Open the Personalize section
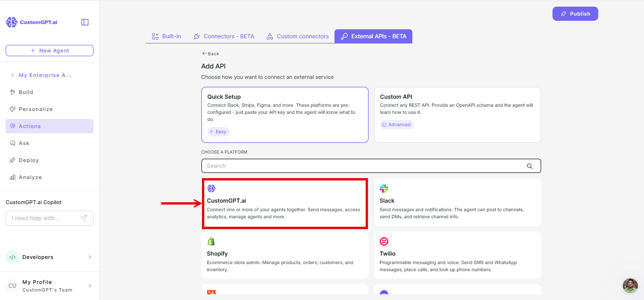 coord(50,109)
